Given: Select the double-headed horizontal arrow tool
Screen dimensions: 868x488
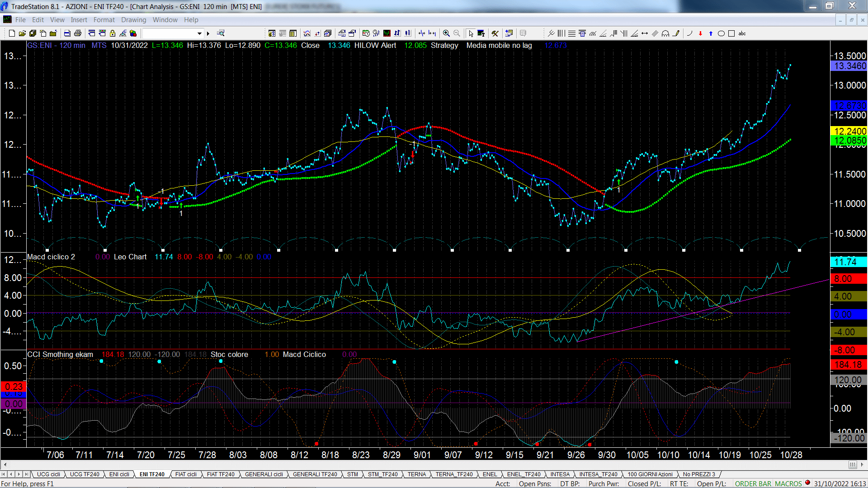Looking at the screenshot, I should click(645, 33).
